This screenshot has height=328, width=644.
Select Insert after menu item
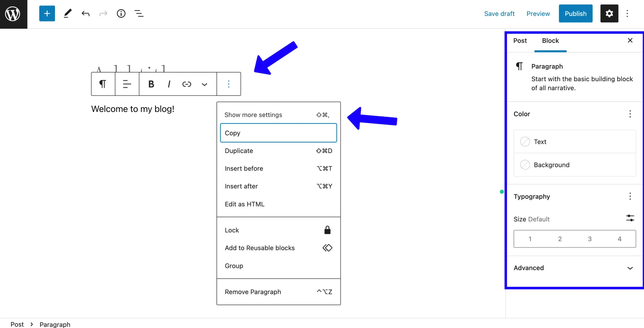(x=278, y=186)
